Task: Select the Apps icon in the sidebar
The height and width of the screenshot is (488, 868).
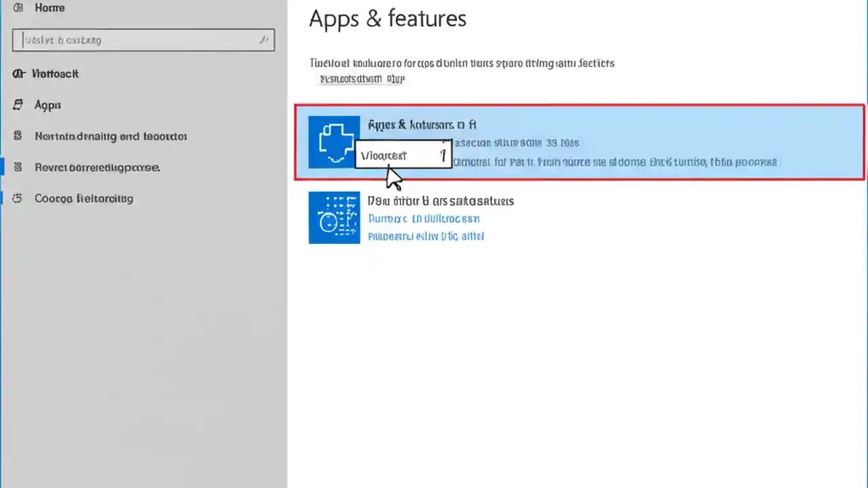Action: [18, 105]
